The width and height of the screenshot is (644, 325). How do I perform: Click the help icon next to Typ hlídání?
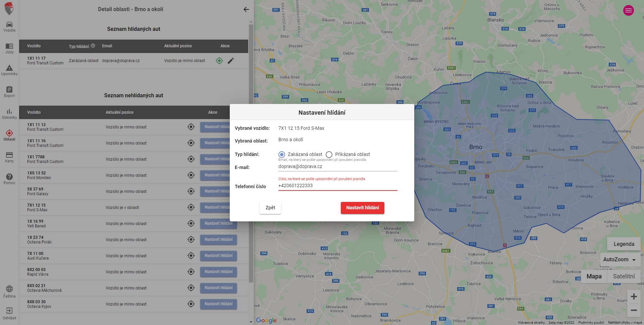pos(93,46)
